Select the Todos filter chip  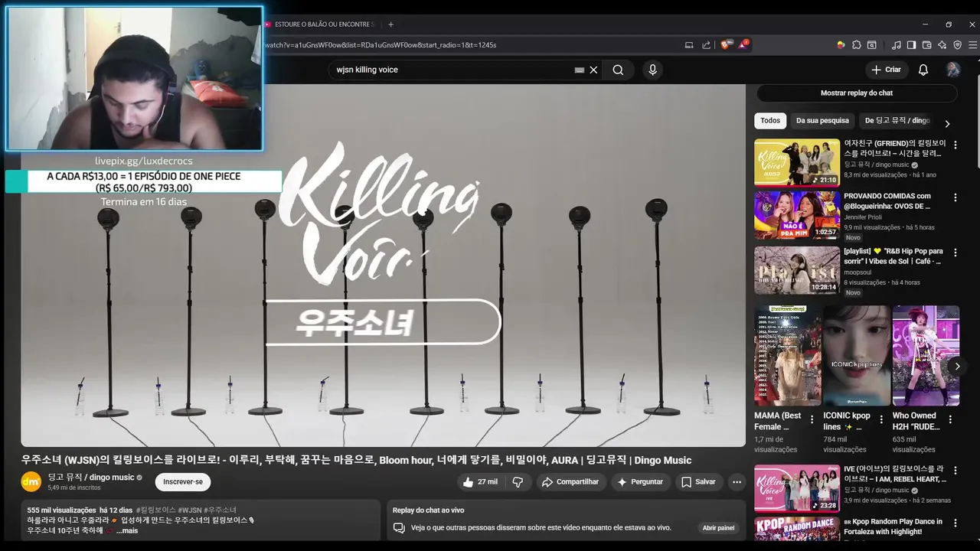tap(770, 120)
